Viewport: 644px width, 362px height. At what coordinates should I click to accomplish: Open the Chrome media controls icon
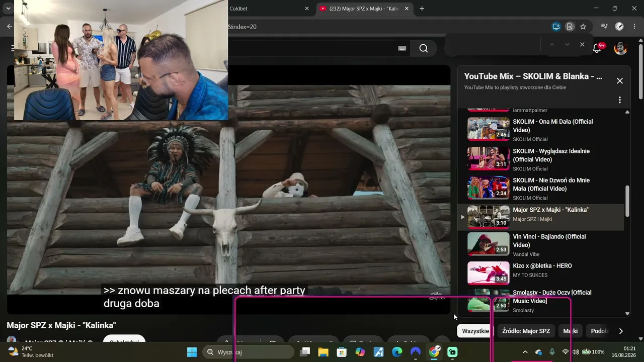pyautogui.click(x=605, y=27)
